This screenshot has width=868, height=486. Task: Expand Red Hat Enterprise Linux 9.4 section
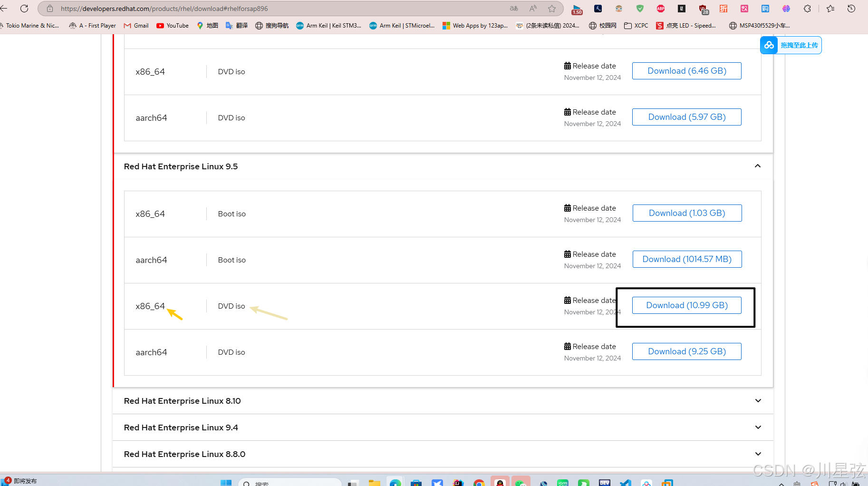click(x=758, y=428)
